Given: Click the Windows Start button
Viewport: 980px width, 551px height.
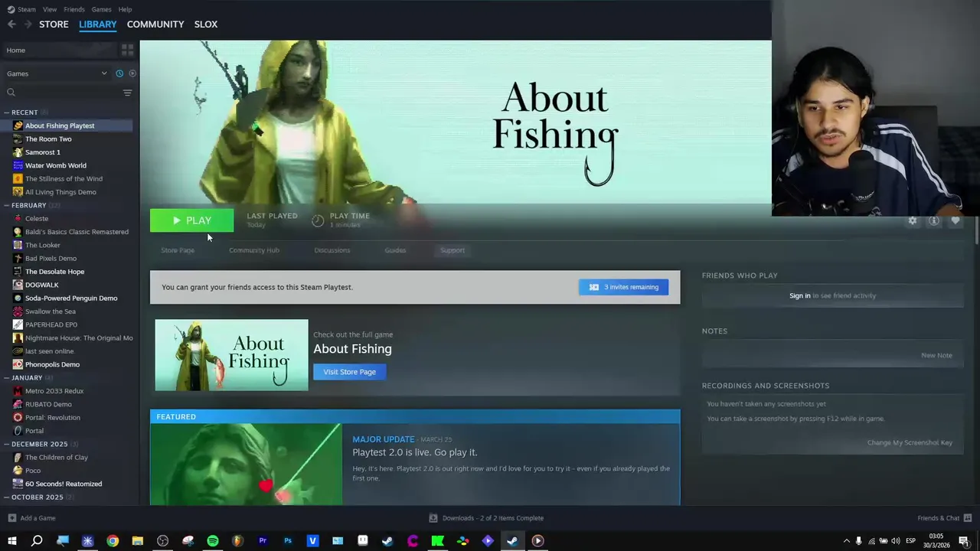Looking at the screenshot, I should pyautogui.click(x=12, y=541).
